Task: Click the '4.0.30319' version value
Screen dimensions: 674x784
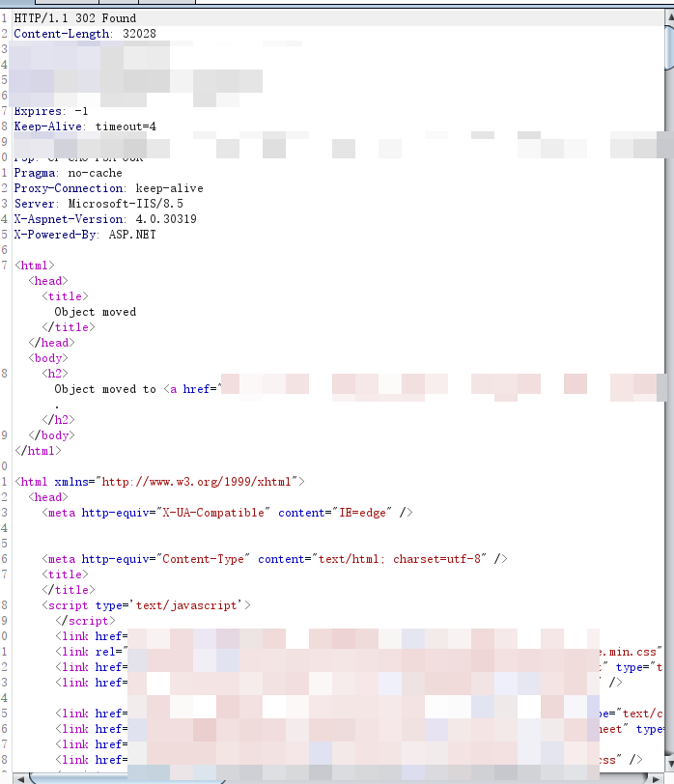Action: [166, 219]
